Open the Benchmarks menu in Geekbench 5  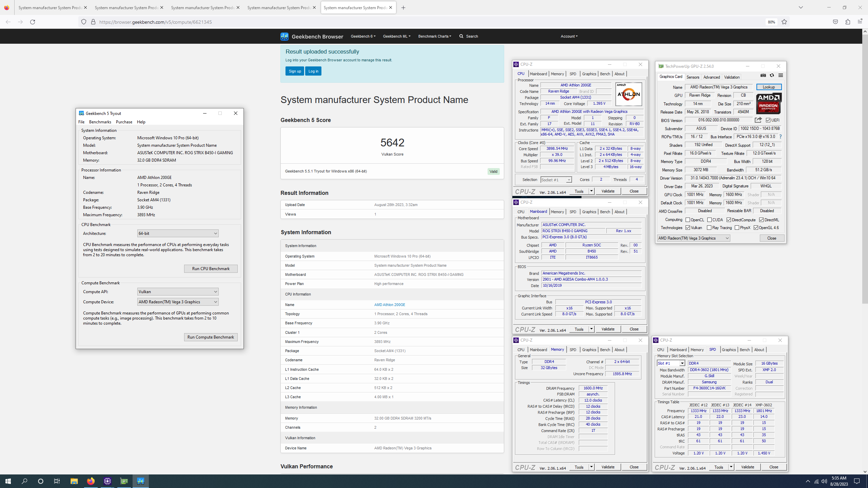tap(100, 122)
